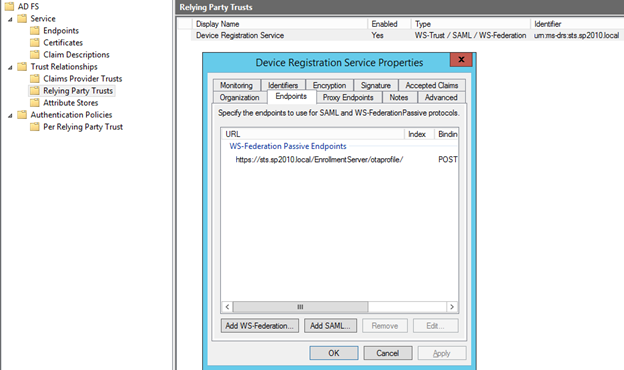Screen dimensions: 624x370
Task: Open the Organization tab
Action: click(x=239, y=97)
